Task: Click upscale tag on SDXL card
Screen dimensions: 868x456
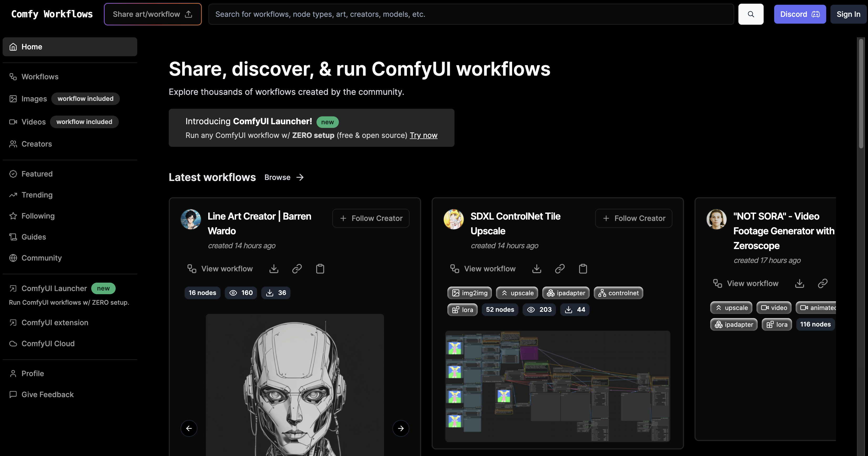Action: coord(517,293)
